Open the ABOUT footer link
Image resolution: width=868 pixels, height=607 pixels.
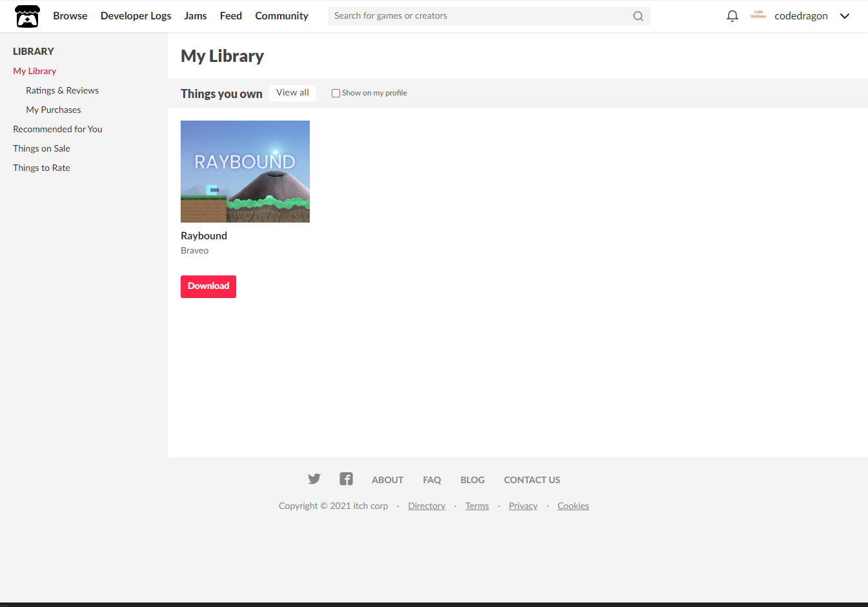tap(387, 480)
